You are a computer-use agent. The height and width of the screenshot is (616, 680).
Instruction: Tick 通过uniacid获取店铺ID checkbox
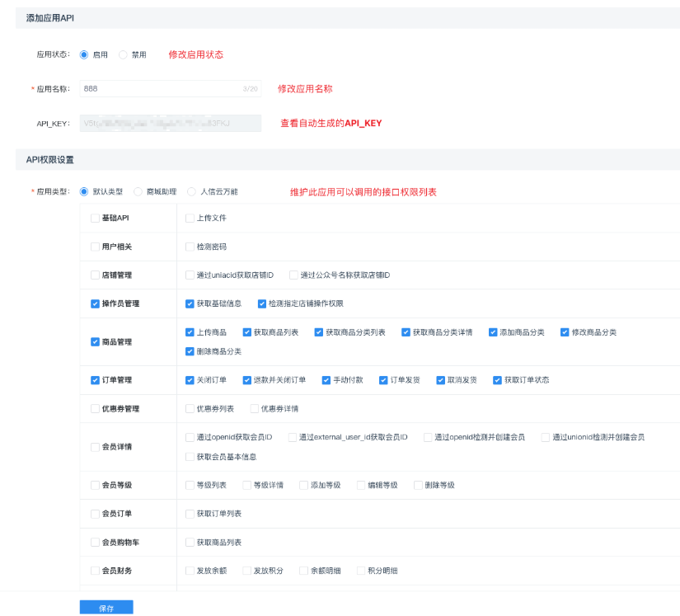pyautogui.click(x=190, y=275)
